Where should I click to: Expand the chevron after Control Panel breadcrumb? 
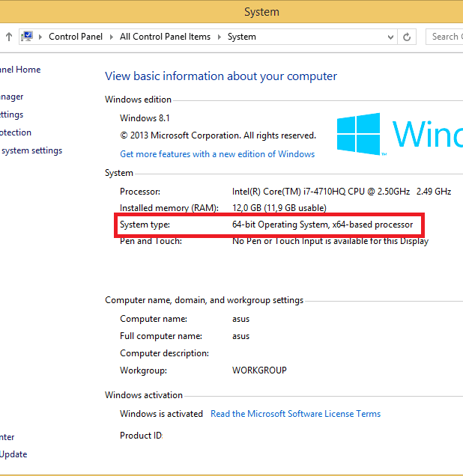click(x=112, y=37)
